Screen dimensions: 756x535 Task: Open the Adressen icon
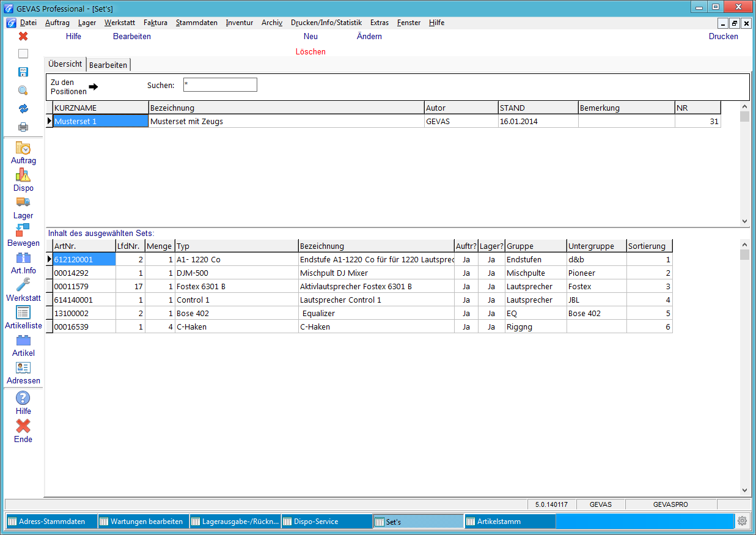[x=23, y=367]
